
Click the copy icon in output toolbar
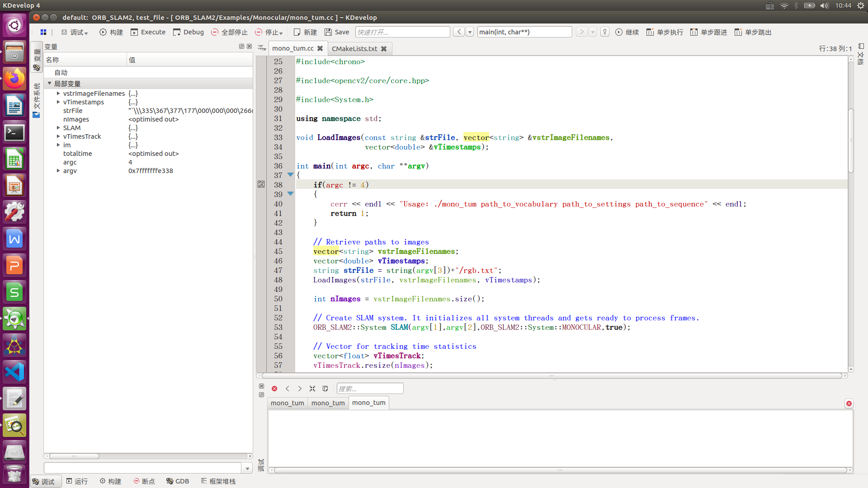(x=325, y=389)
